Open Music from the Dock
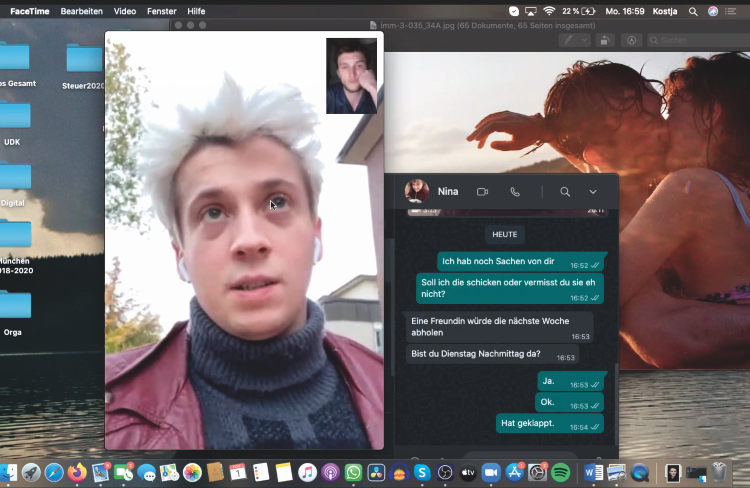This screenshot has width=750, height=488. (x=307, y=473)
